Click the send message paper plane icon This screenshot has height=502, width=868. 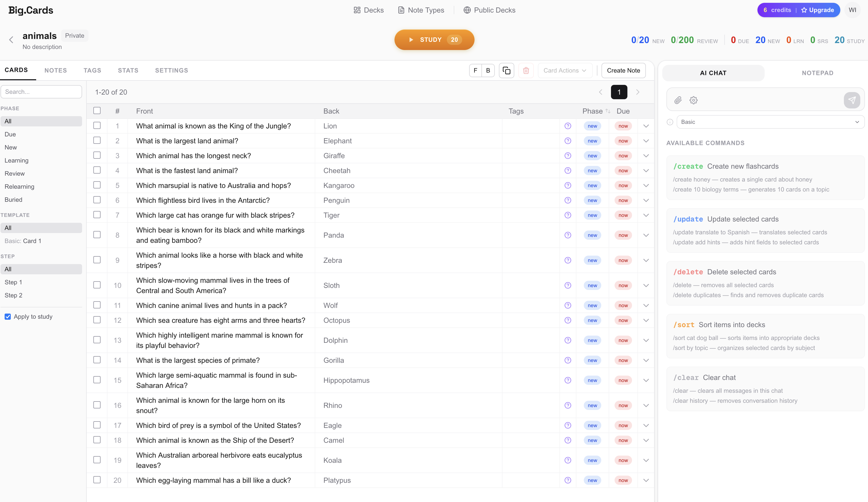852,100
